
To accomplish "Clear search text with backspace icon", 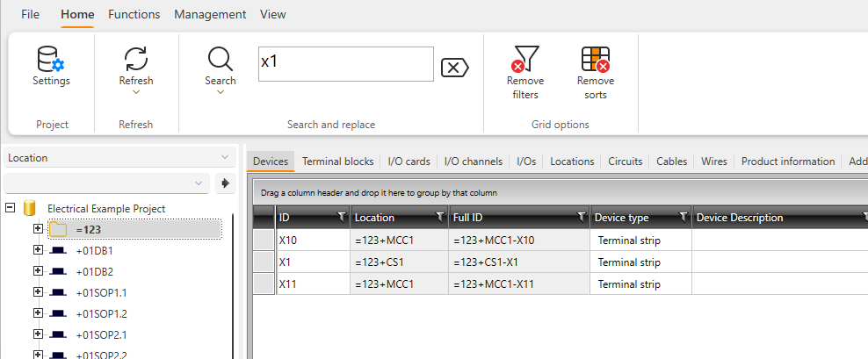I will tap(454, 68).
